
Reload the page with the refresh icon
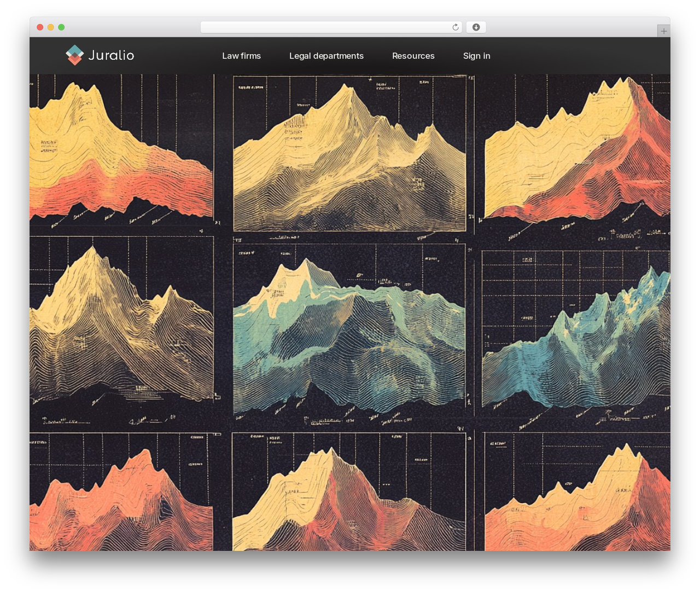456,27
